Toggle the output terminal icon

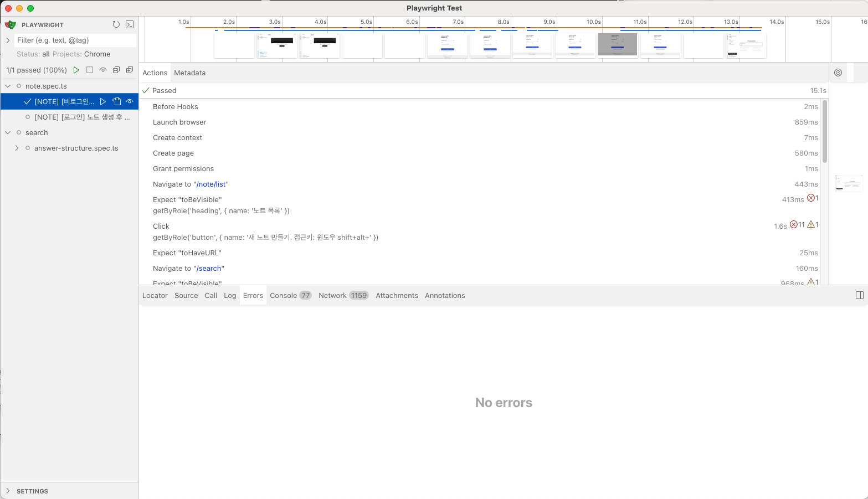click(130, 24)
